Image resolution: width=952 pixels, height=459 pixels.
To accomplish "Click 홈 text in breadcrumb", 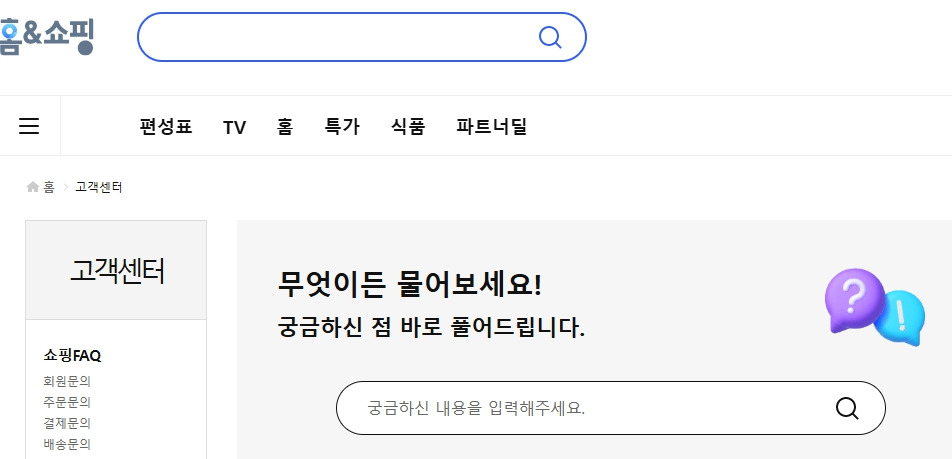I will [49, 187].
